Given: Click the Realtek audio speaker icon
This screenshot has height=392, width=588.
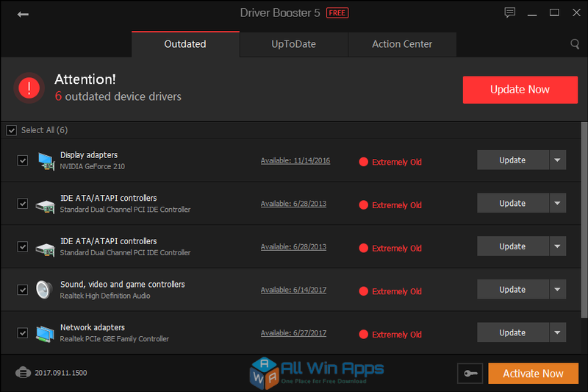Looking at the screenshot, I should [44, 290].
